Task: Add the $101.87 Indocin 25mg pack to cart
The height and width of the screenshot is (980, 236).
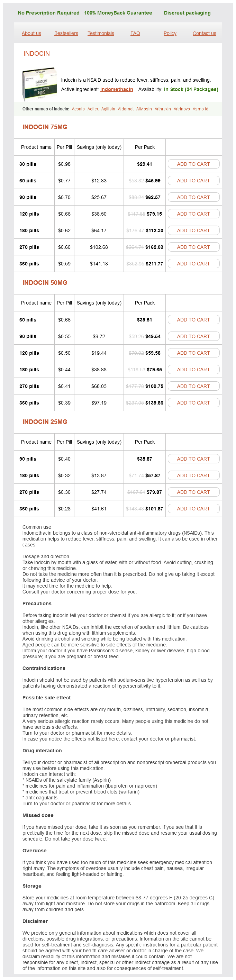Action: 193,509
